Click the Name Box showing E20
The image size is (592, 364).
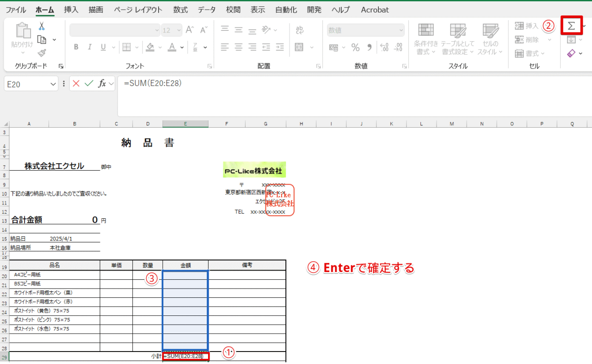point(26,85)
